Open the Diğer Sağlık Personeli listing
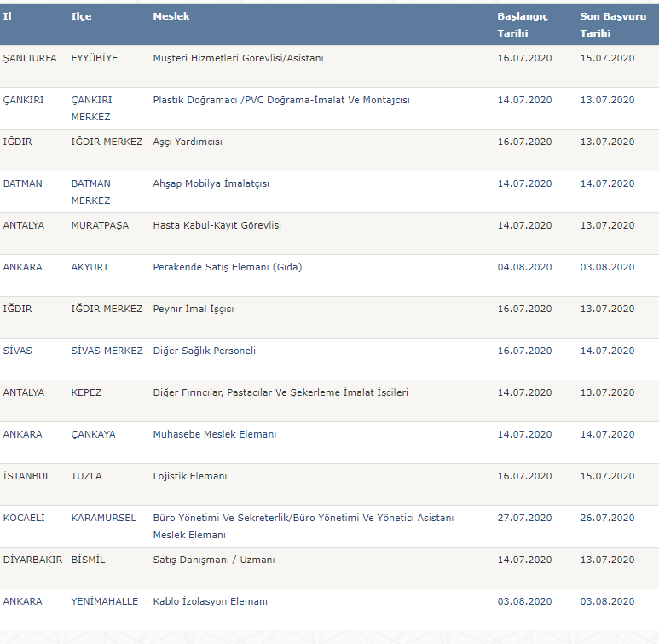The width and height of the screenshot is (659, 644). tap(204, 351)
